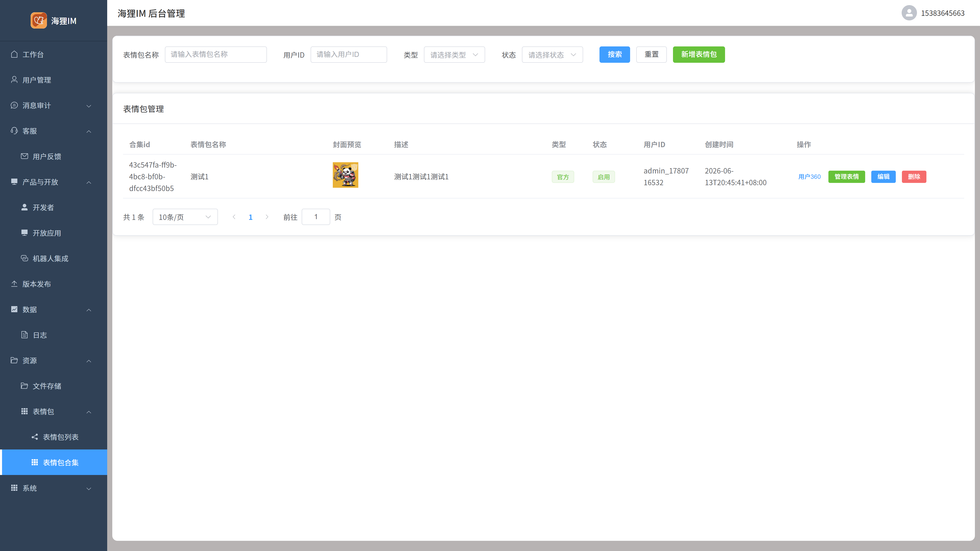Click the 开放应用 monitor icon

pos(24,232)
